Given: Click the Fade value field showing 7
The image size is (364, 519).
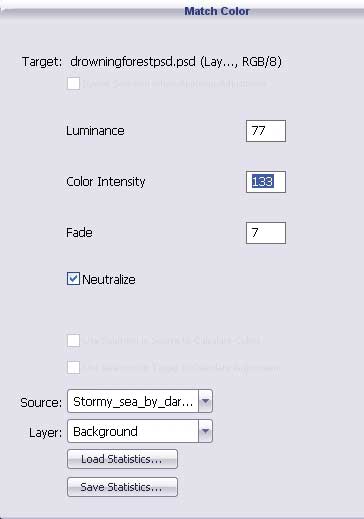Looking at the screenshot, I should click(266, 233).
